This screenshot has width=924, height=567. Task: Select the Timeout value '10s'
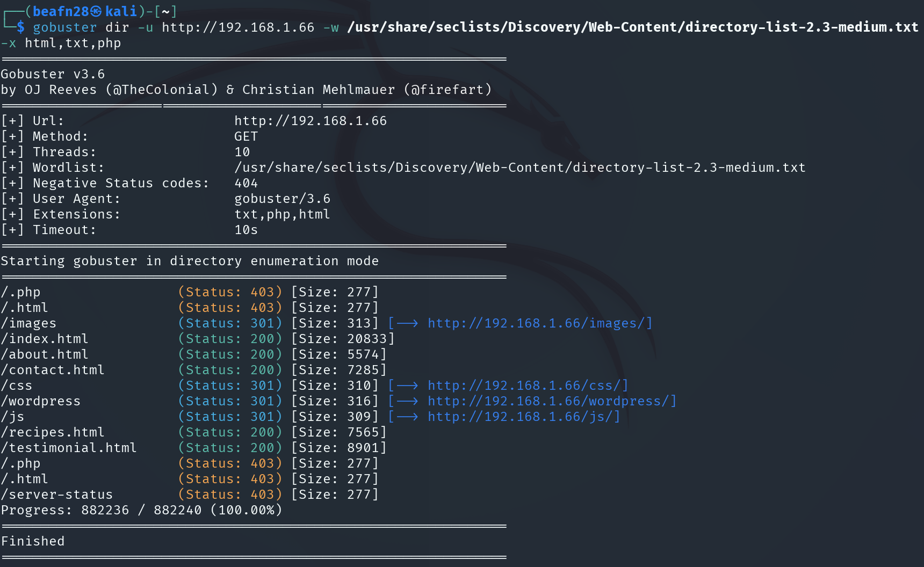coord(246,230)
